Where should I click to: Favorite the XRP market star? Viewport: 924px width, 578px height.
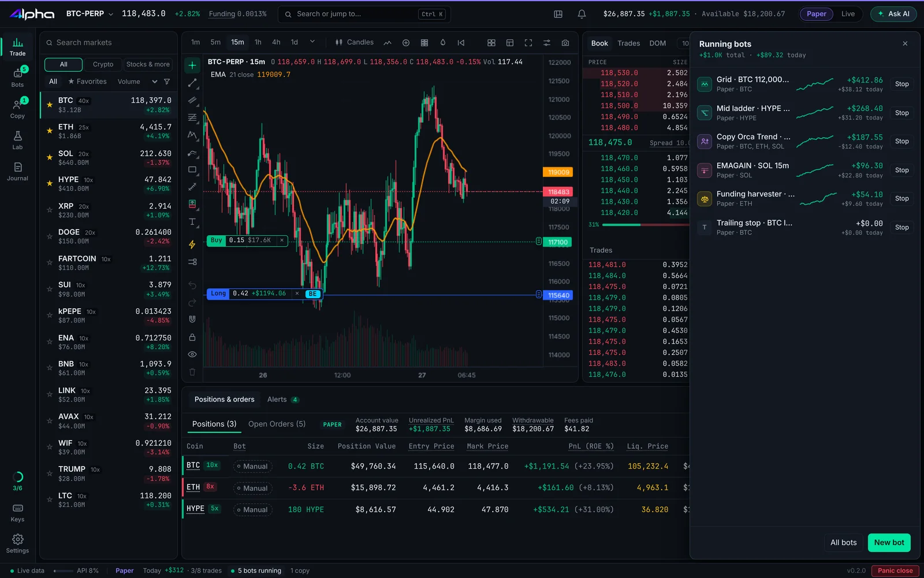tap(50, 210)
